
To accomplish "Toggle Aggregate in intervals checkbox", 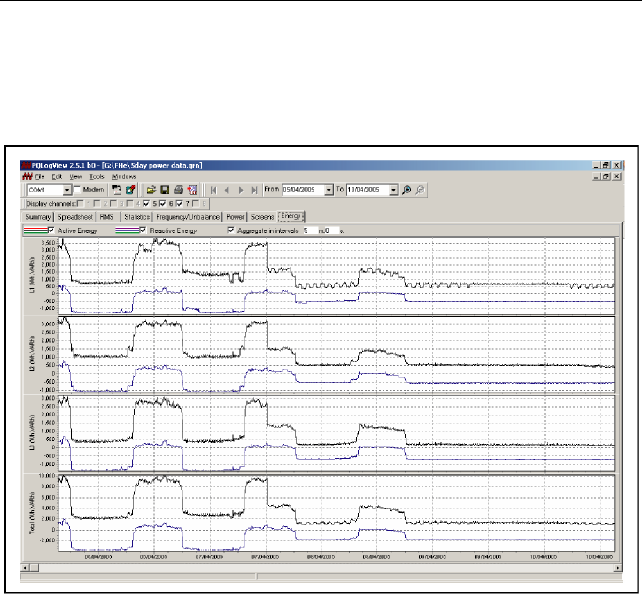I will click(x=232, y=229).
